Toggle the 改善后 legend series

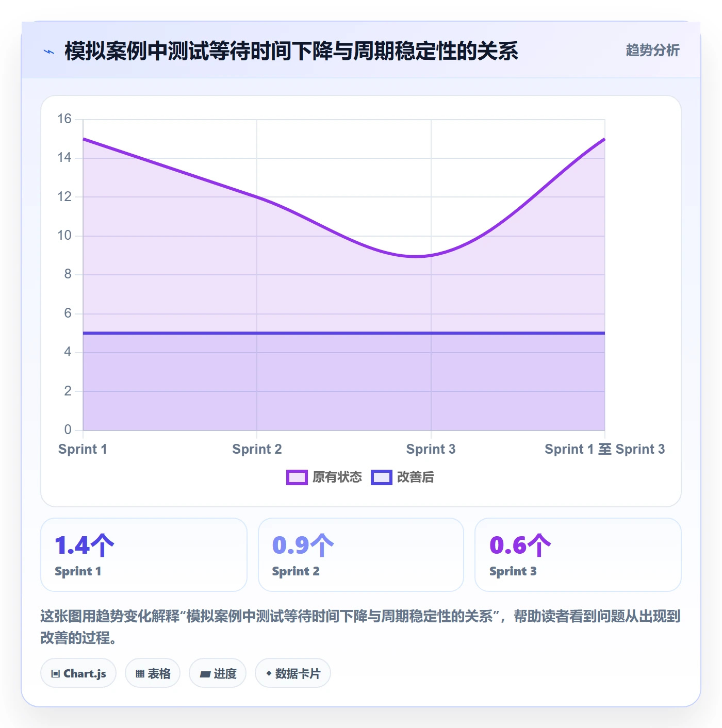click(403, 477)
